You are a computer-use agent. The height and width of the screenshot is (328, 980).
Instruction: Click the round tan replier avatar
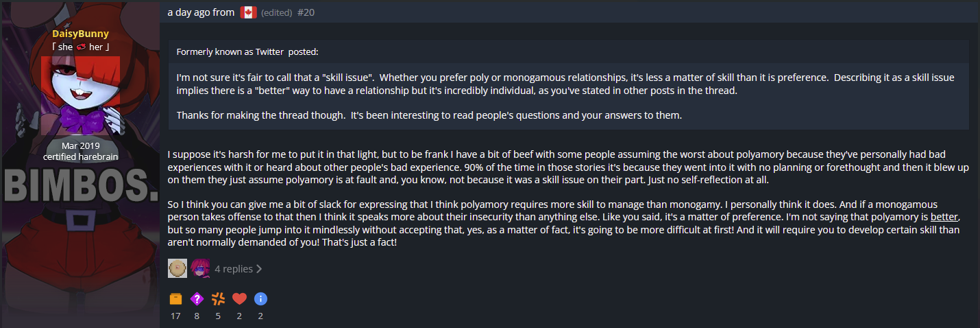[177, 268]
